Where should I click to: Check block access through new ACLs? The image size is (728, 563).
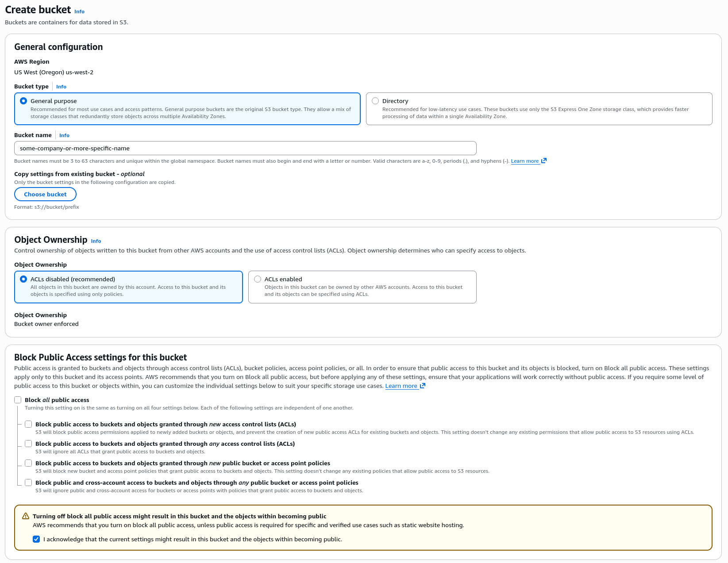coord(28,424)
